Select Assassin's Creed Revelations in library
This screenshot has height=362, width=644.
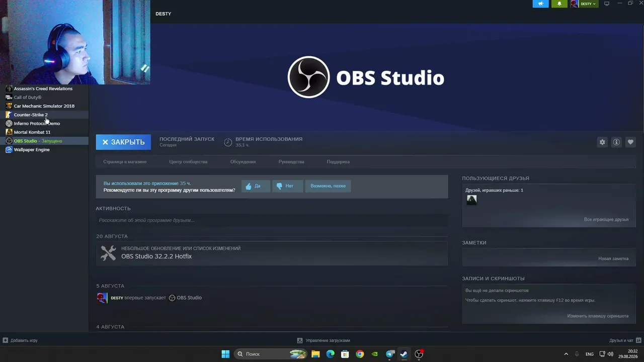click(x=44, y=88)
